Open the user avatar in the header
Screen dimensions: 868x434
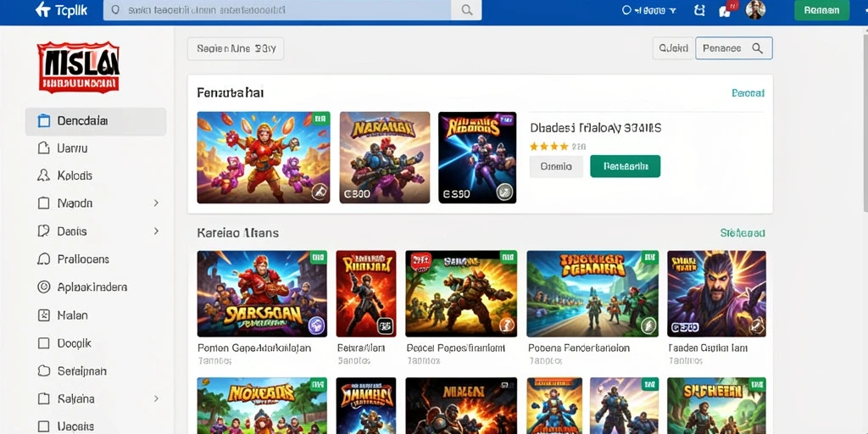(x=755, y=9)
